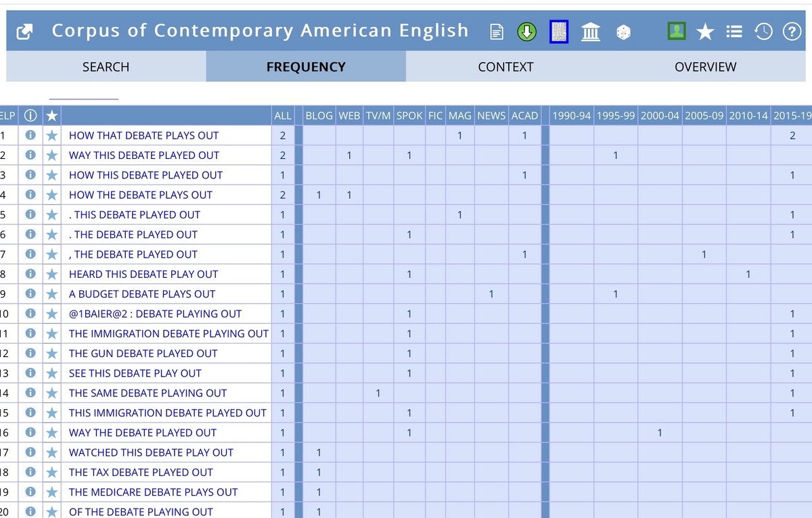812x518 pixels.
Task: Select the FREQUENCY tab
Action: pos(306,66)
